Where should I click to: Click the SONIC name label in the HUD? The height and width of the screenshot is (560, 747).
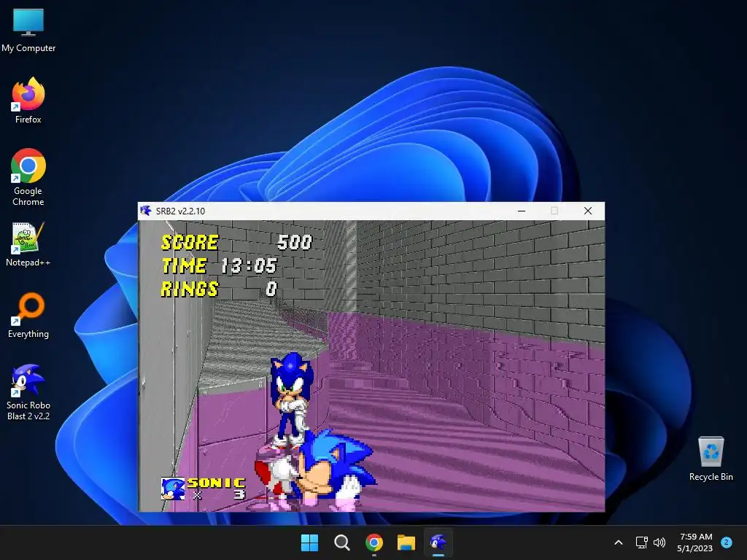coord(216,483)
